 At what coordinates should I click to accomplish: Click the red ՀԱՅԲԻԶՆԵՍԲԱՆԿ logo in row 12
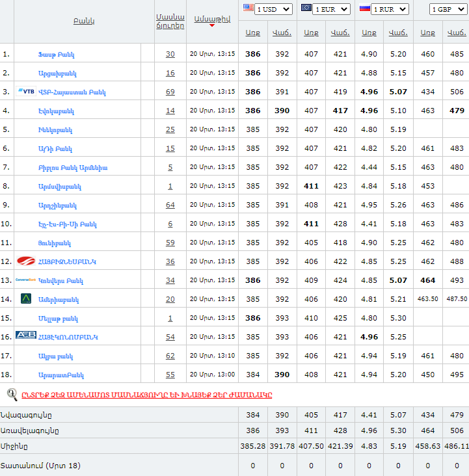coord(26,261)
